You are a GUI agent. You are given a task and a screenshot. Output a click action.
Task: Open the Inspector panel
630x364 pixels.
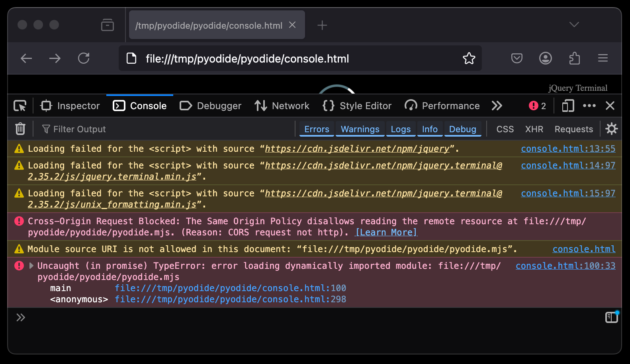(x=70, y=106)
